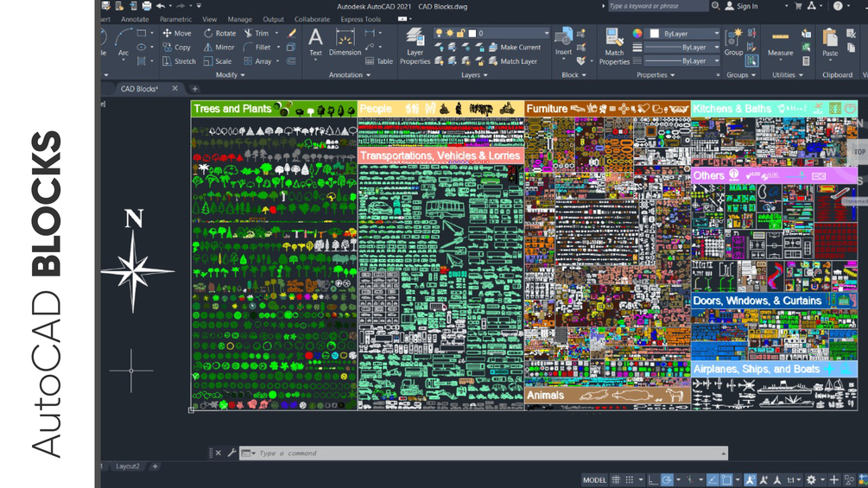Image resolution: width=868 pixels, height=488 pixels.
Task: Open the Quick Calculator icon in Utilities
Action: pos(806,60)
